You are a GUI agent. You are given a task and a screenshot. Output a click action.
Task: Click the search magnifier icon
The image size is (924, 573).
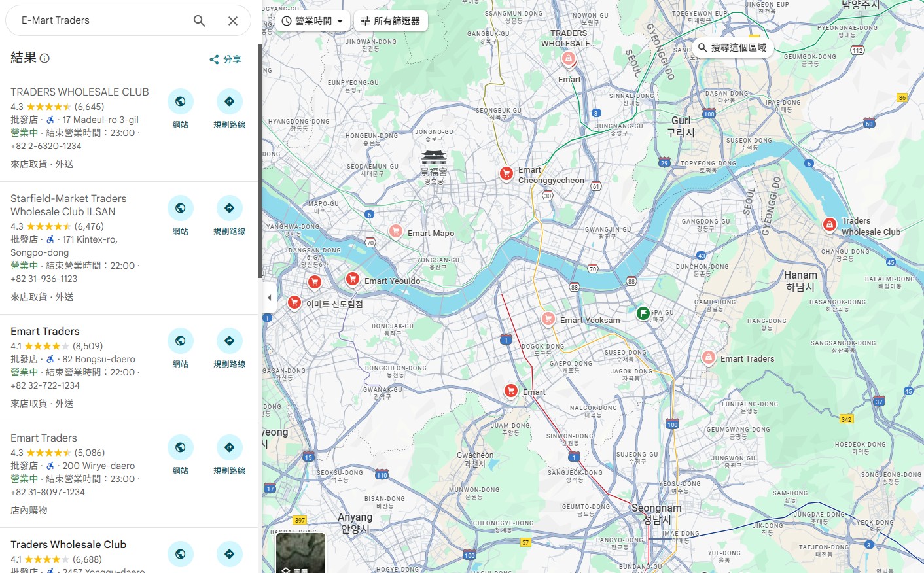[199, 20]
